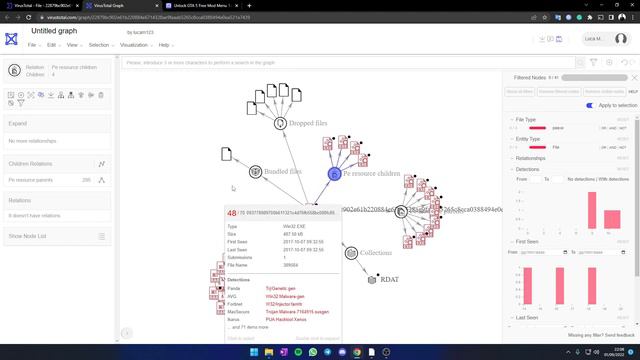640x360 pixels.
Task: Click the third filter button (visible nodes)
Action: pos(604,91)
